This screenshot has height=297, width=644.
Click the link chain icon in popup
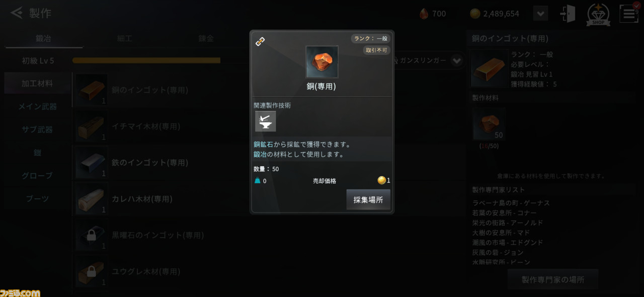pyautogui.click(x=260, y=42)
